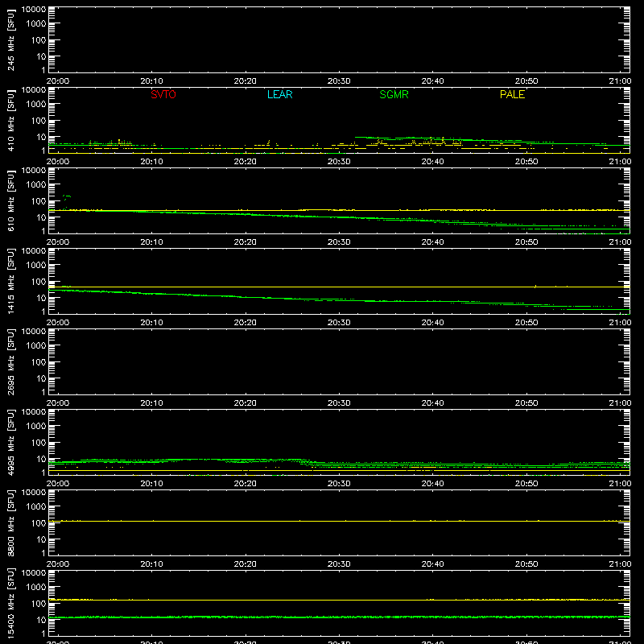Click the 20:40 time label below the 610 MHz plot

(x=432, y=242)
